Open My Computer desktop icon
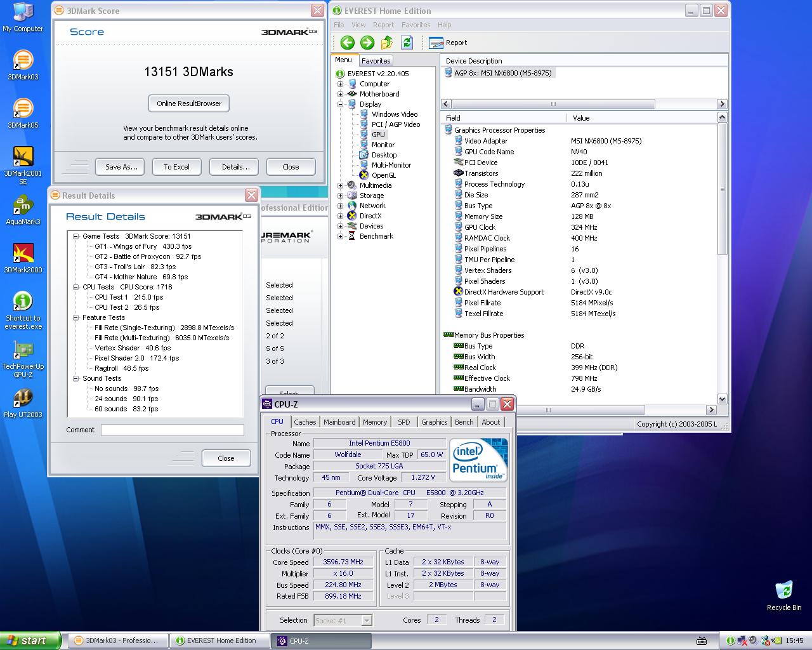This screenshot has width=812, height=650. pos(23,17)
